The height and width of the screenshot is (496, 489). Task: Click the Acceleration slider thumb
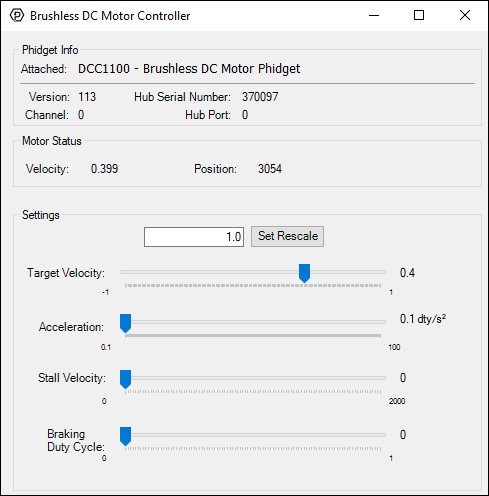point(126,323)
